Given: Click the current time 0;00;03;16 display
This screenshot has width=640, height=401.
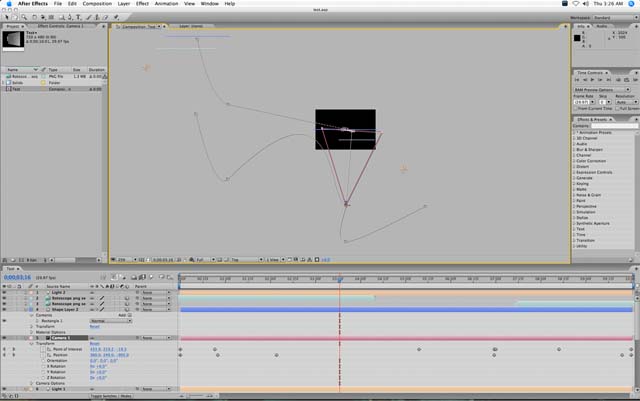Looking at the screenshot, I should 17,277.
